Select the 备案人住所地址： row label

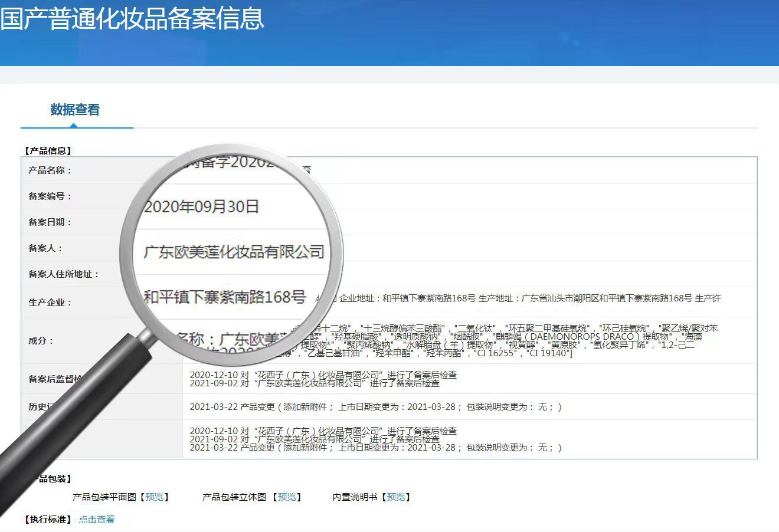(64, 274)
